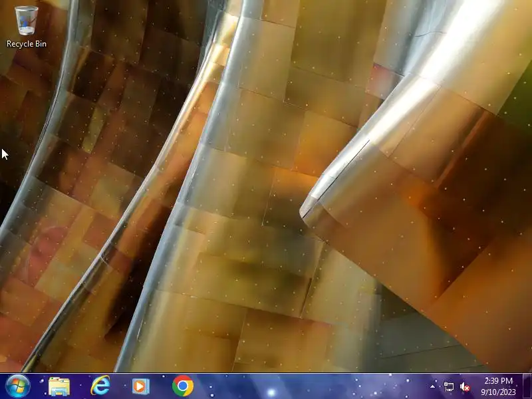Screen dimensions: 532x399
Task: Open the network status tray icon
Action: 448,386
